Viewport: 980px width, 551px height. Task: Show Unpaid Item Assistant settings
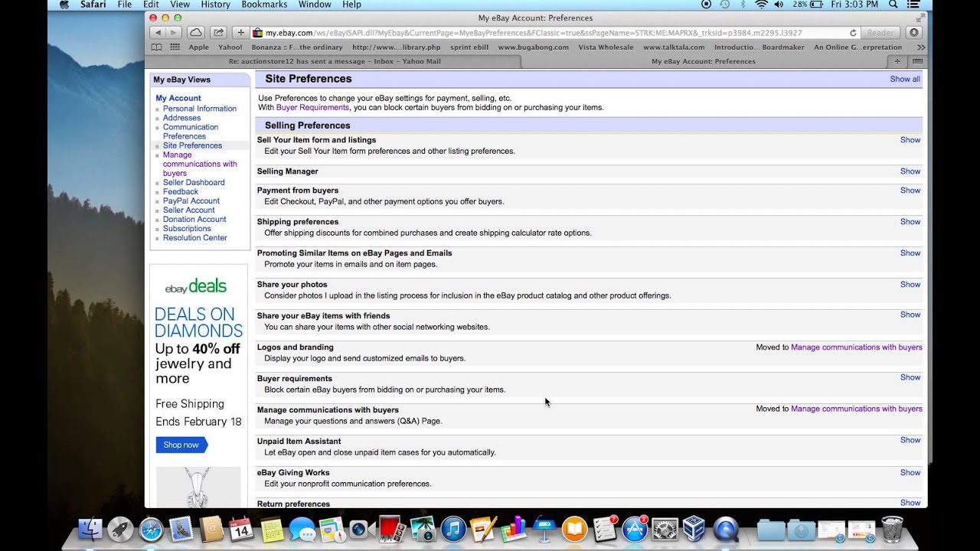tap(910, 440)
